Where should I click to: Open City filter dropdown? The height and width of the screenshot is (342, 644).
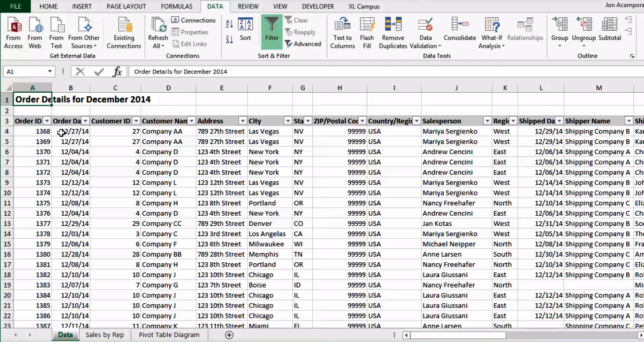[x=288, y=121]
